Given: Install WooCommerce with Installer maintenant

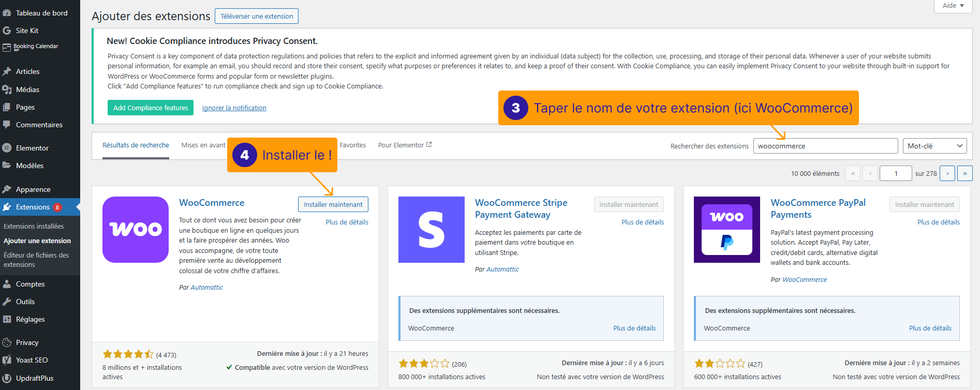Looking at the screenshot, I should pyautogui.click(x=333, y=204).
